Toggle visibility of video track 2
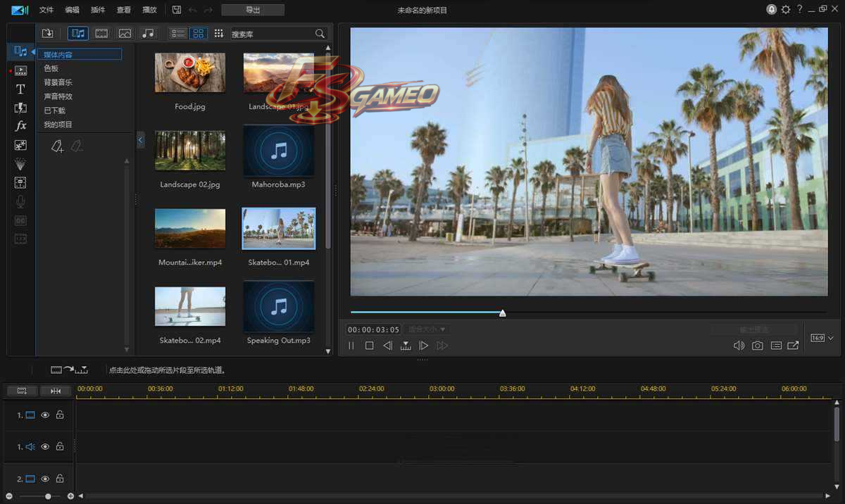The image size is (845, 504). click(45, 479)
